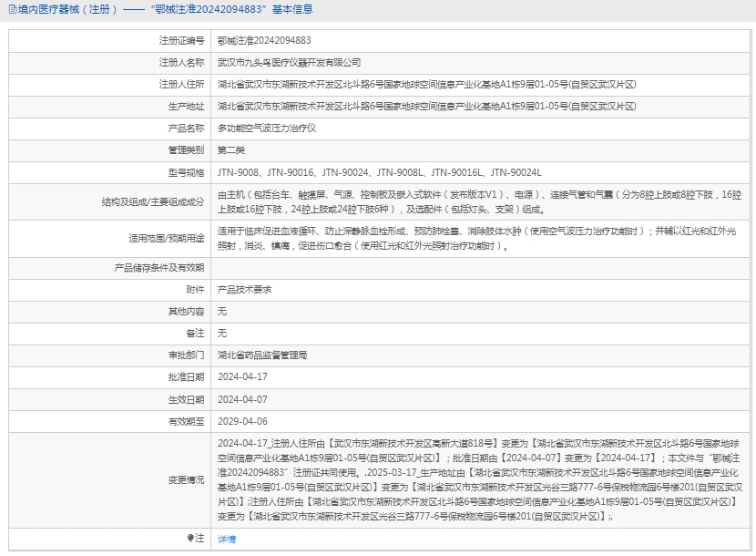
Task: Click registration number 鄂械注准20242094883 value
Action: click(264, 41)
